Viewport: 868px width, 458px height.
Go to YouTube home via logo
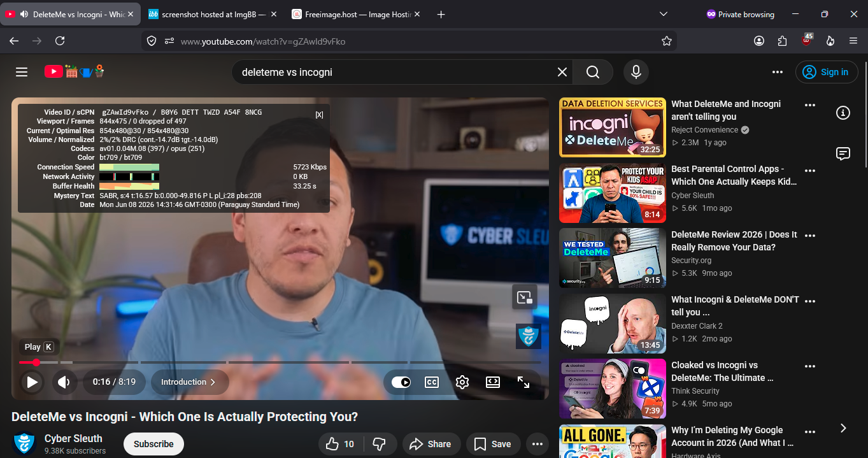75,71
